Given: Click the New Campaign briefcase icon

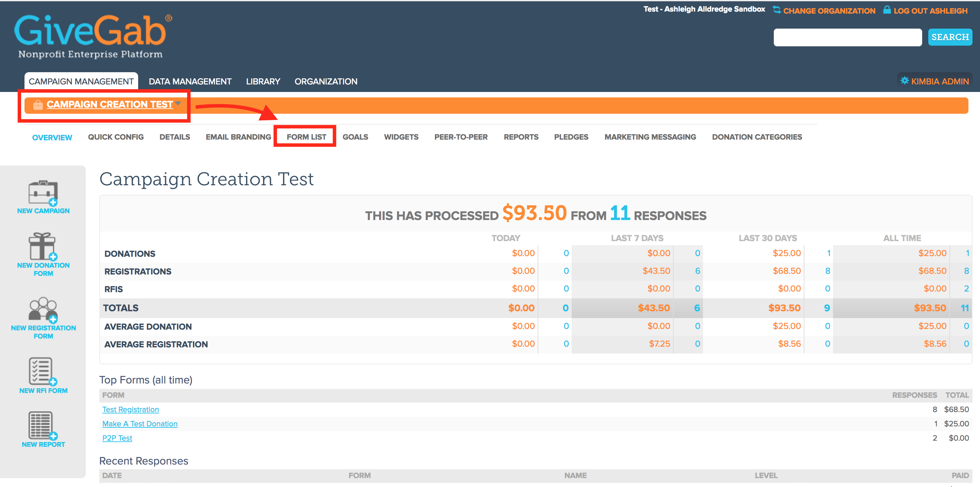Looking at the screenshot, I should (43, 193).
